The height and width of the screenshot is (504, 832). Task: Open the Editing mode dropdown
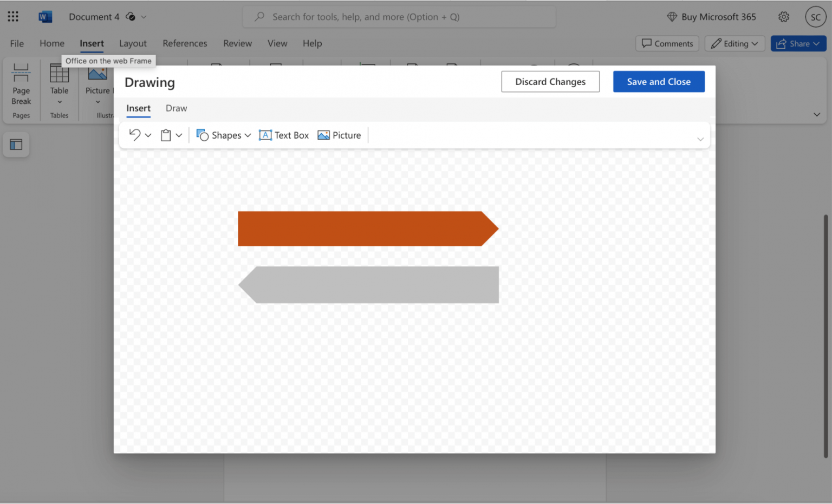tap(734, 44)
